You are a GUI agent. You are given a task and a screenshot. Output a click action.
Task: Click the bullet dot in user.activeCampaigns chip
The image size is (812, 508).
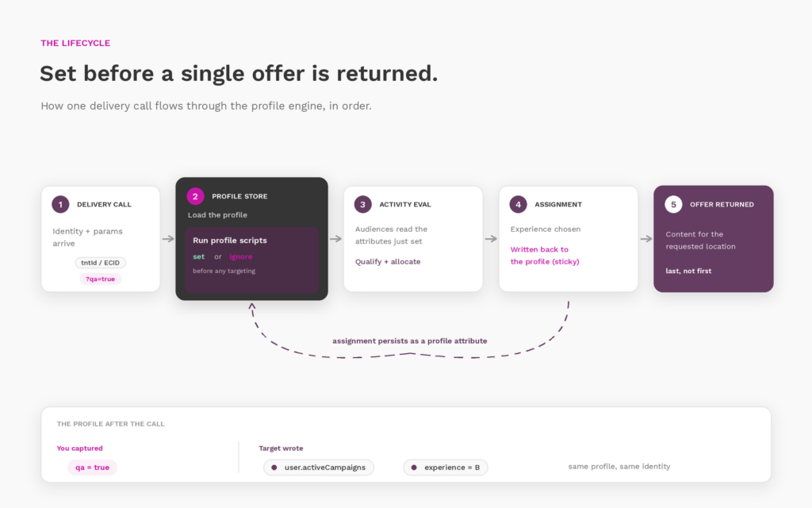[x=274, y=468]
